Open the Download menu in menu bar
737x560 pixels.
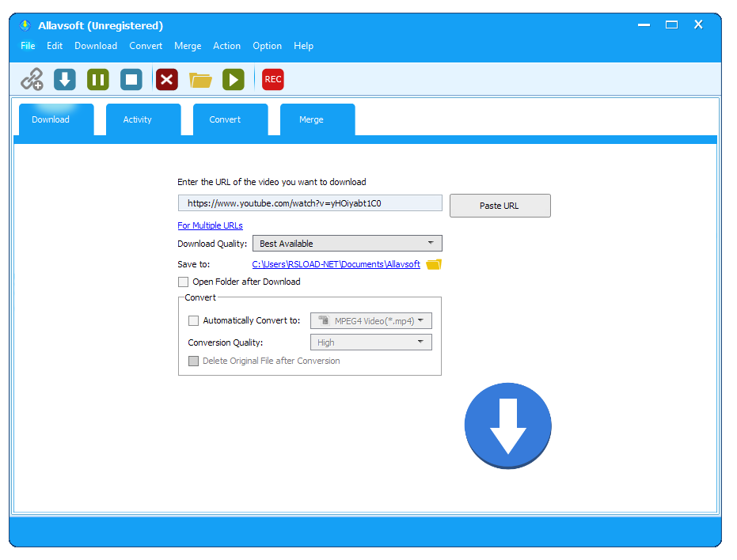pyautogui.click(x=96, y=46)
